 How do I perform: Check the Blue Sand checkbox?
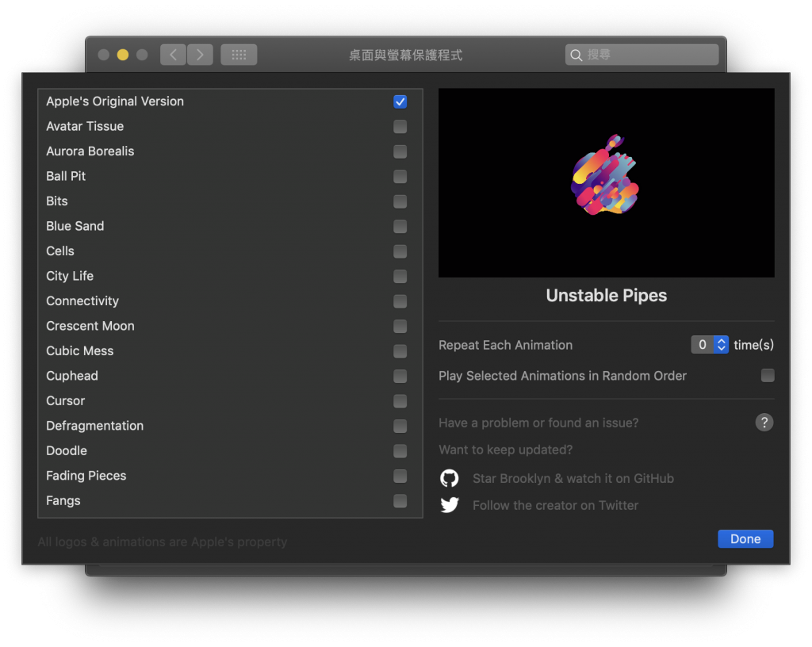tap(400, 226)
